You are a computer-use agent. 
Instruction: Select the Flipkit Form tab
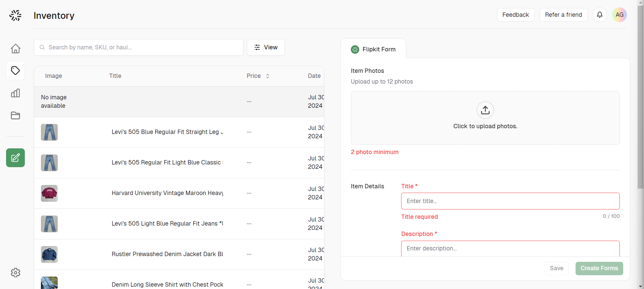pos(373,49)
